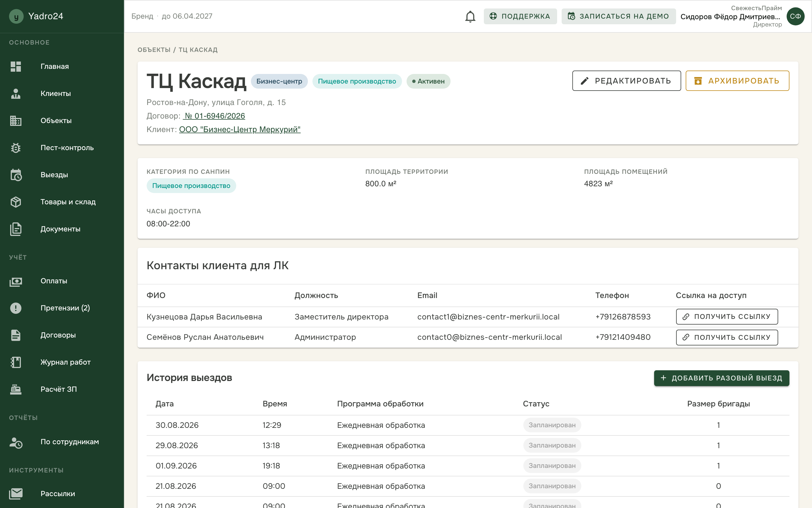
Task: Click the calendar icon in Записаться на демо
Action: tap(571, 16)
